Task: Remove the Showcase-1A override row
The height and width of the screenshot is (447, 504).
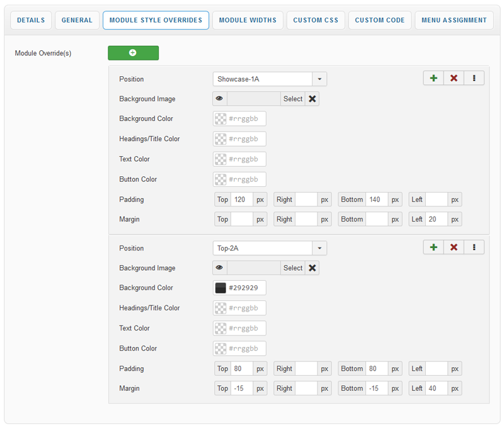Action: (x=454, y=78)
